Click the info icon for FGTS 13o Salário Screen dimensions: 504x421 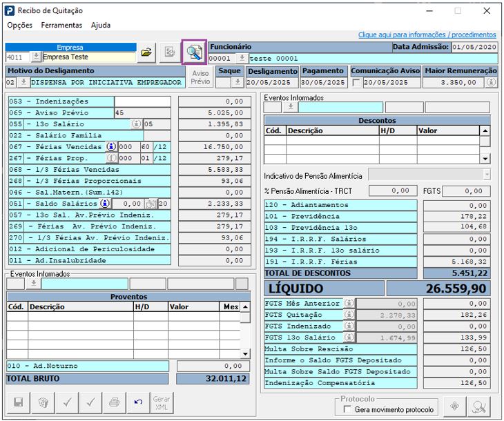click(349, 337)
